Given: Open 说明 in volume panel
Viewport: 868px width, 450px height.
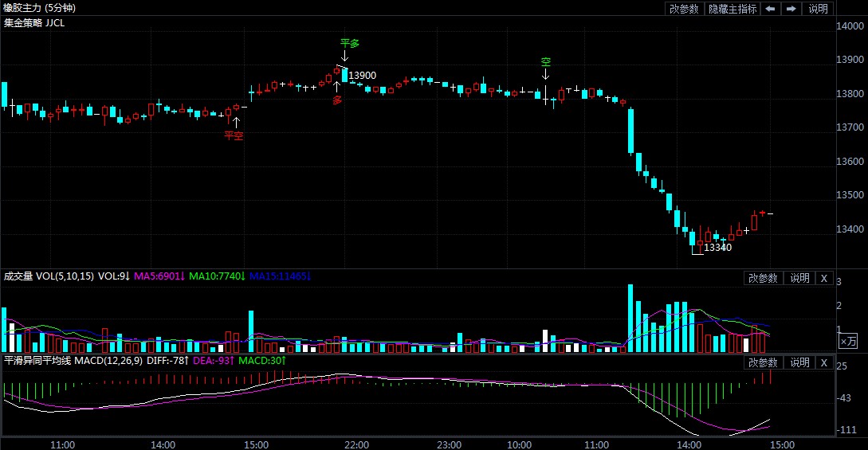Looking at the screenshot, I should pos(799,278).
